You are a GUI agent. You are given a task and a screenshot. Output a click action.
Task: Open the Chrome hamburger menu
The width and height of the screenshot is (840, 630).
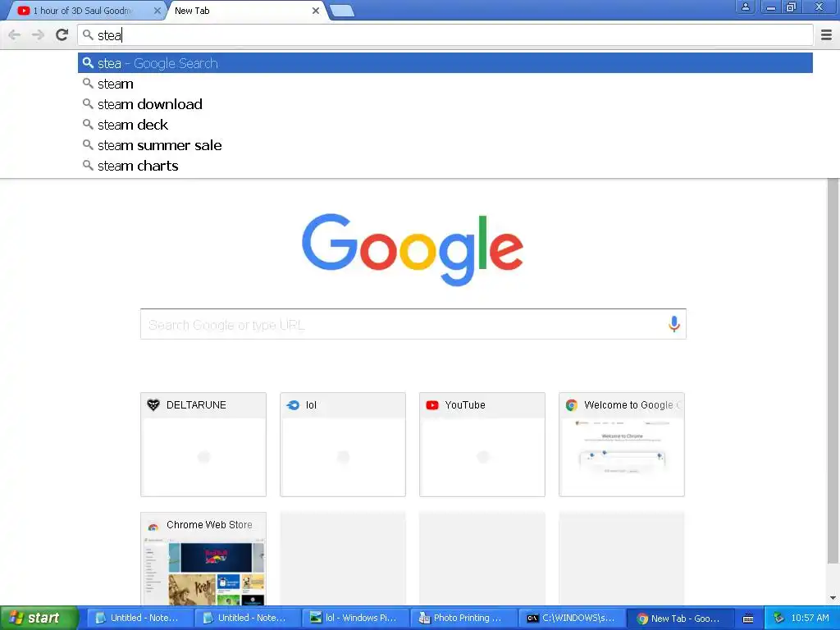tap(827, 35)
